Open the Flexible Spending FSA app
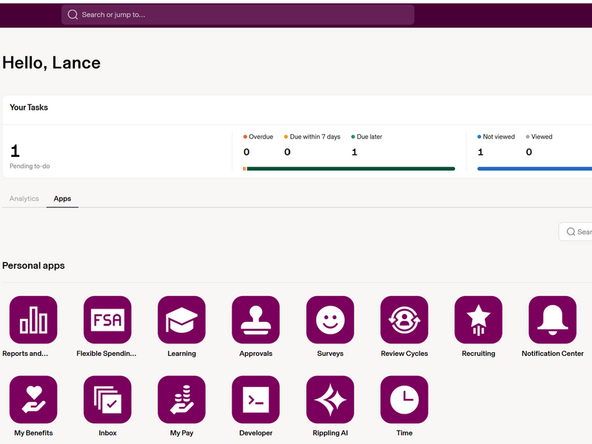Image resolution: width=592 pixels, height=444 pixels. [108, 320]
